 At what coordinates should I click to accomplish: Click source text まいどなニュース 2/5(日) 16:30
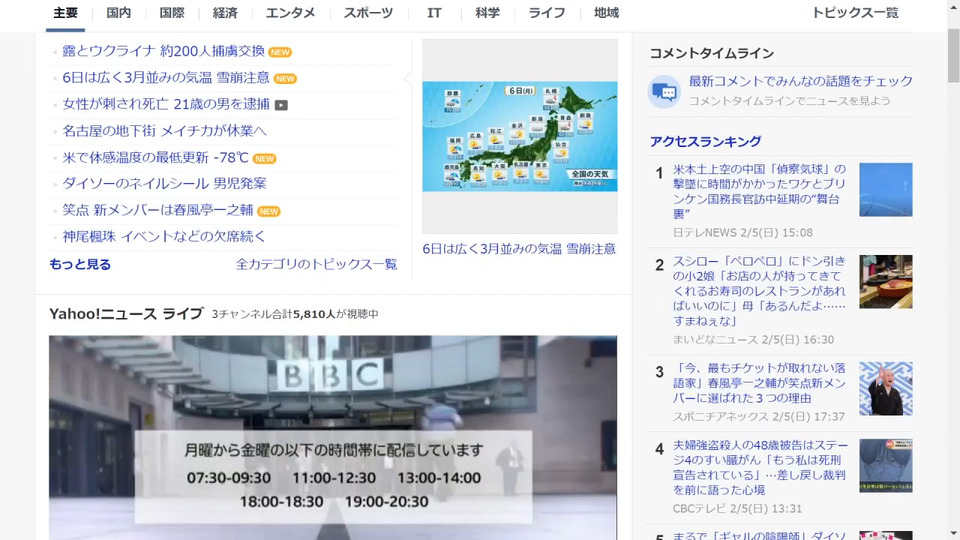coord(753,339)
